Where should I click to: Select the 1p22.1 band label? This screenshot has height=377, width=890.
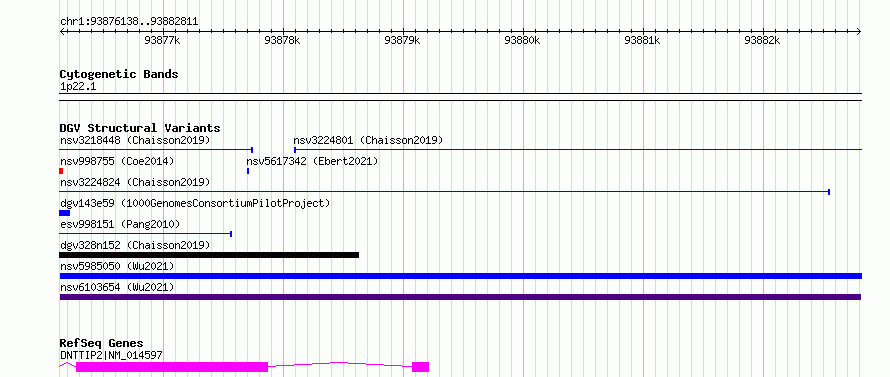tap(78, 87)
